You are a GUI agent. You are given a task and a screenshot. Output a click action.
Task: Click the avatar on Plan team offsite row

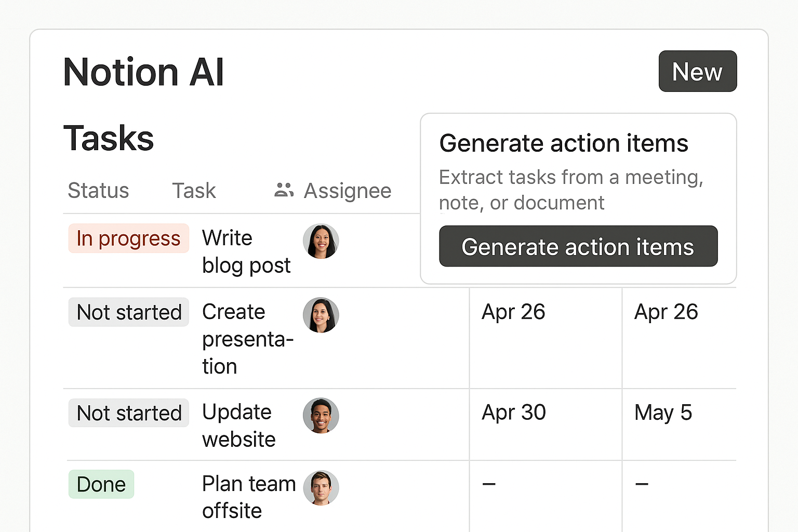pos(321,487)
